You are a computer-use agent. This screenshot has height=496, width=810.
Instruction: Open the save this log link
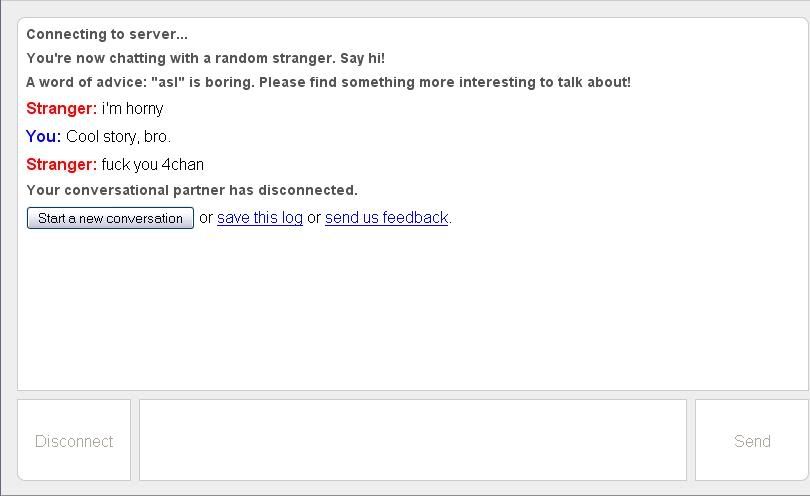click(260, 217)
